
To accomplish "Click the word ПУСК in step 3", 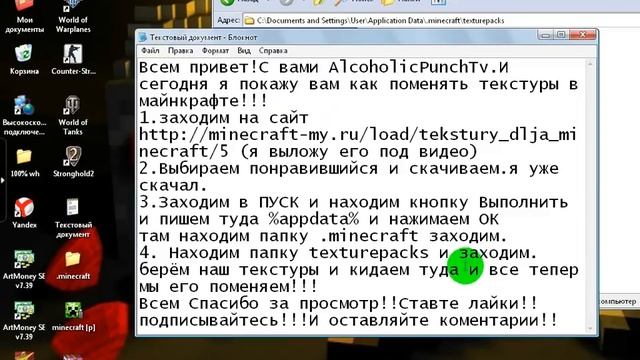I will click(x=278, y=202).
